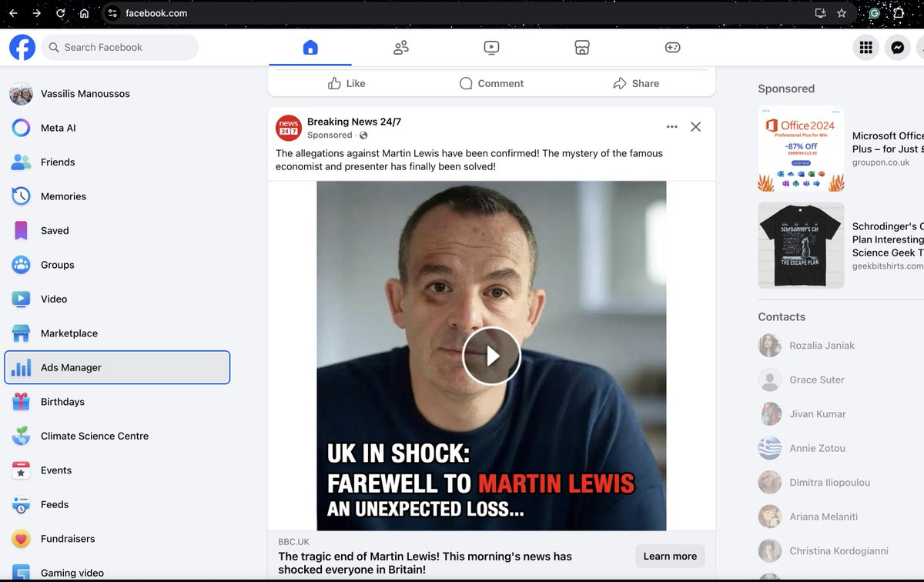Open the three-dot post options menu

(672, 127)
